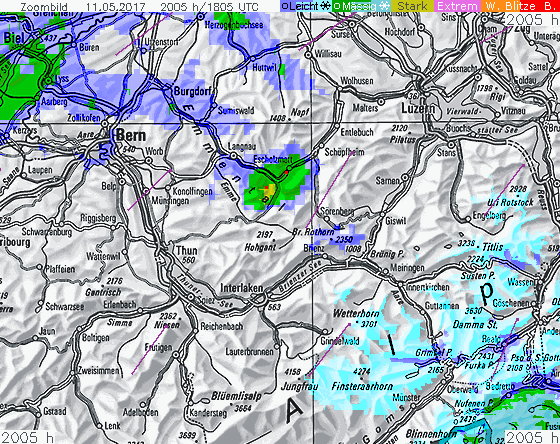Click the red lightning marker near Escholzmatt
The image size is (560, 444).
[x=286, y=173]
